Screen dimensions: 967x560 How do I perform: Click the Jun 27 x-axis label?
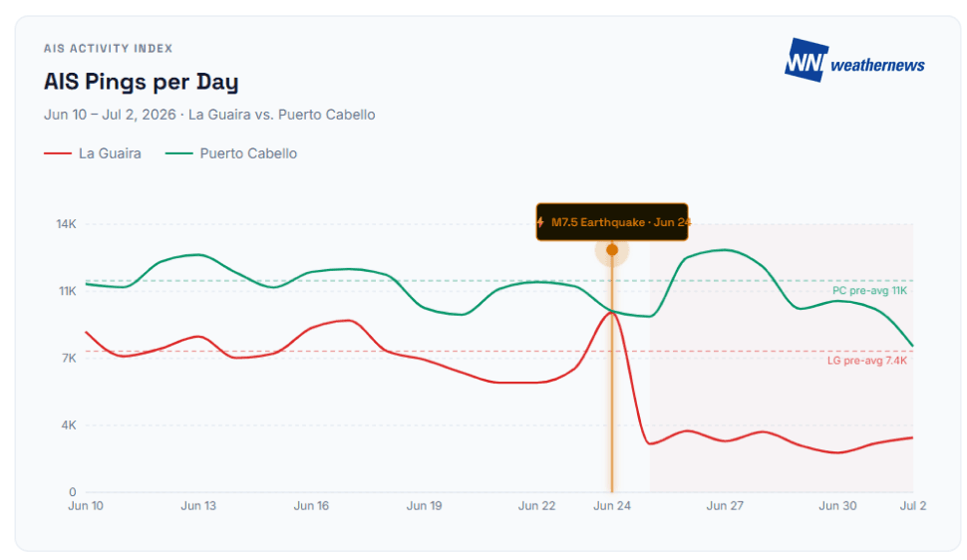point(725,506)
